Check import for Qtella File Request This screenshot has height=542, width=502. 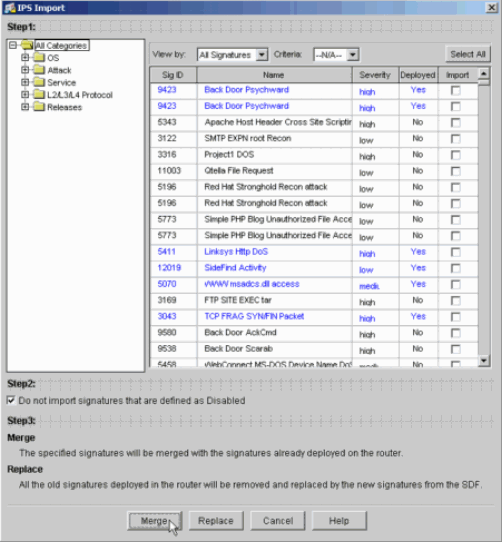pos(456,171)
